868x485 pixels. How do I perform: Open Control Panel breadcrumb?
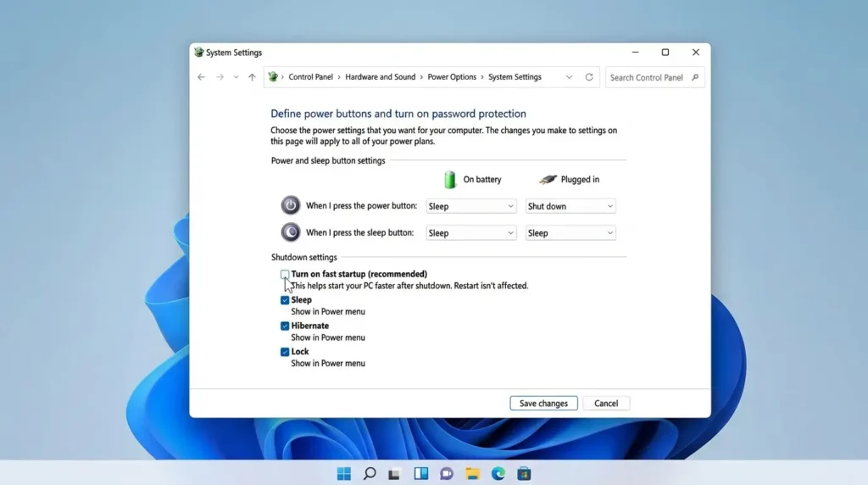point(310,77)
